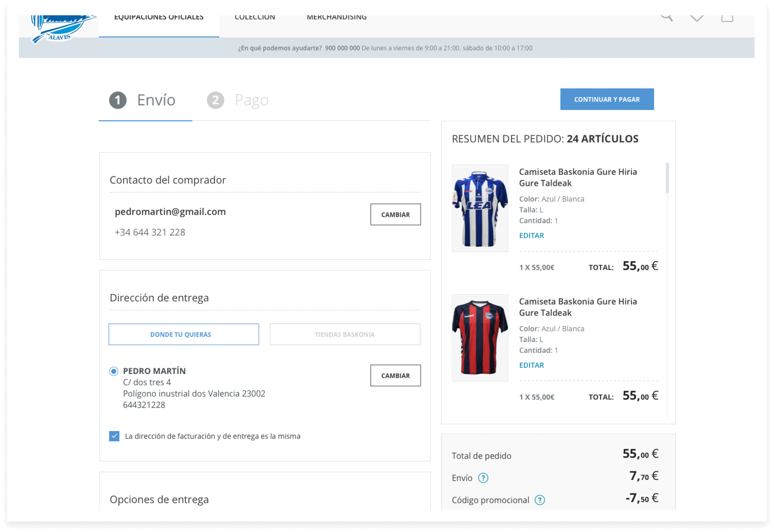This screenshot has height=532, width=774.
Task: Show help for Código promocional
Action: [539, 500]
